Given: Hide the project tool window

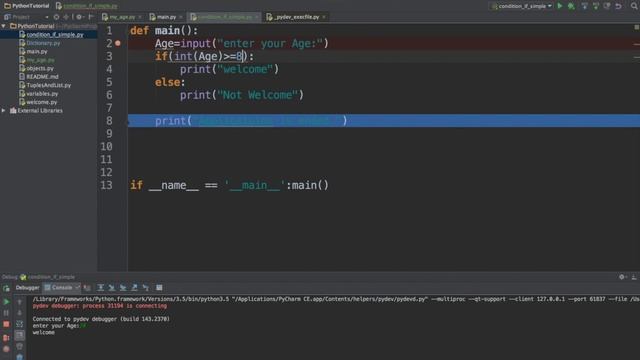Looking at the screenshot, I should (91, 17).
